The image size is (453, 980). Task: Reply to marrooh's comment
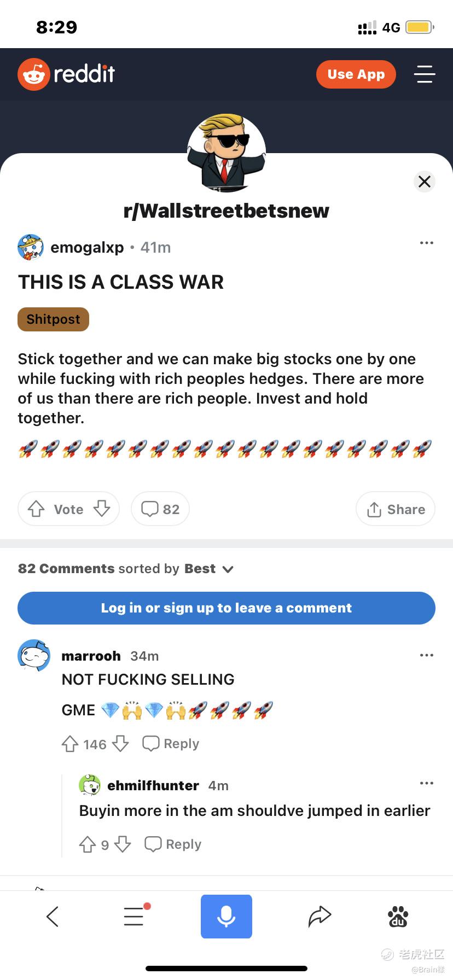(x=171, y=744)
